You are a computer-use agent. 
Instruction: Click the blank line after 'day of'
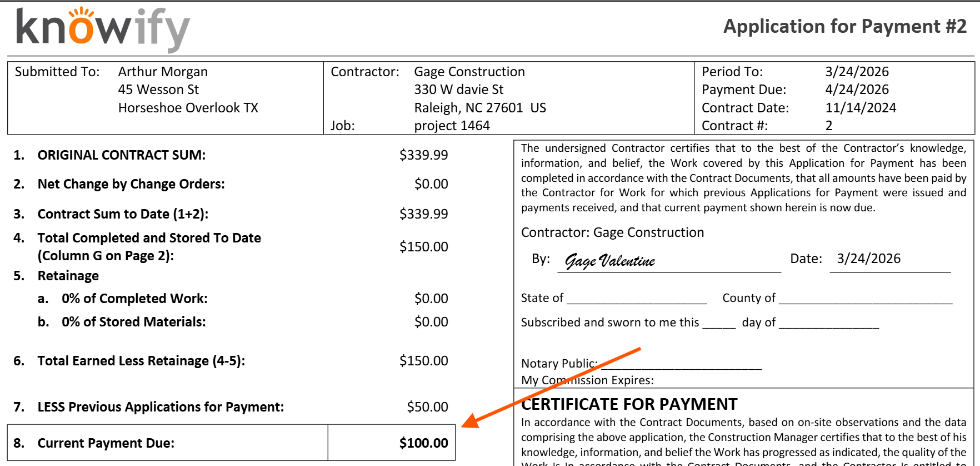click(828, 324)
